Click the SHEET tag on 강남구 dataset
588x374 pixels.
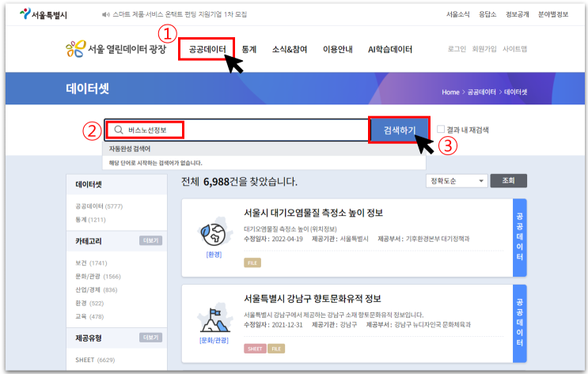tap(255, 349)
